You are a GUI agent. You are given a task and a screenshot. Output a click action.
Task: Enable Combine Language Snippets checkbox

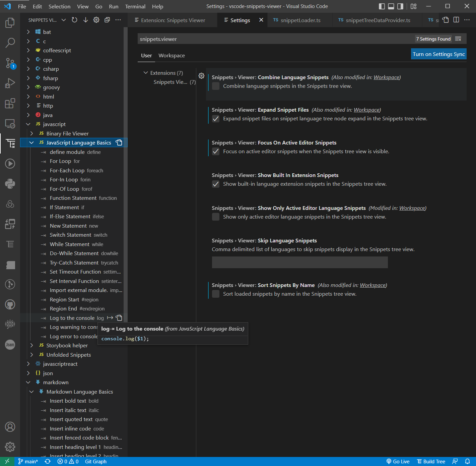(216, 86)
